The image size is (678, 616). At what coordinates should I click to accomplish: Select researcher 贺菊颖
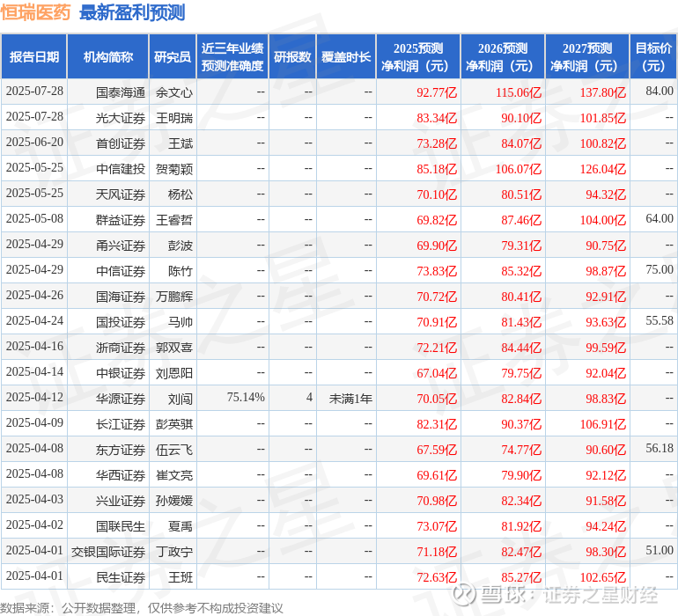pyautogui.click(x=174, y=169)
